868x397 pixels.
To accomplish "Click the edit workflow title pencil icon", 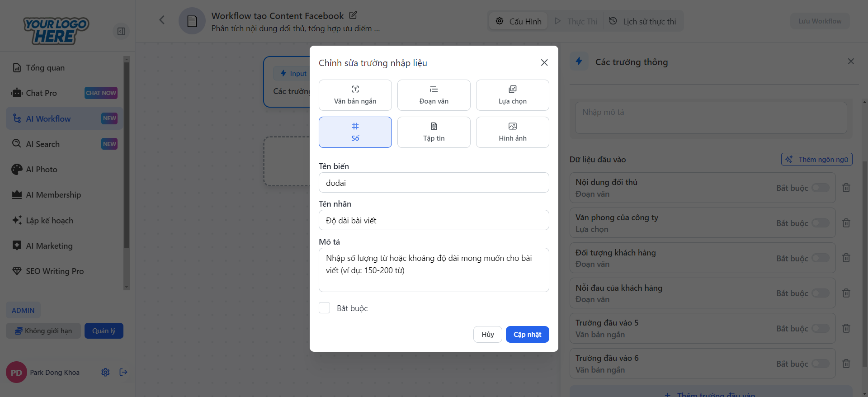I will pyautogui.click(x=353, y=15).
